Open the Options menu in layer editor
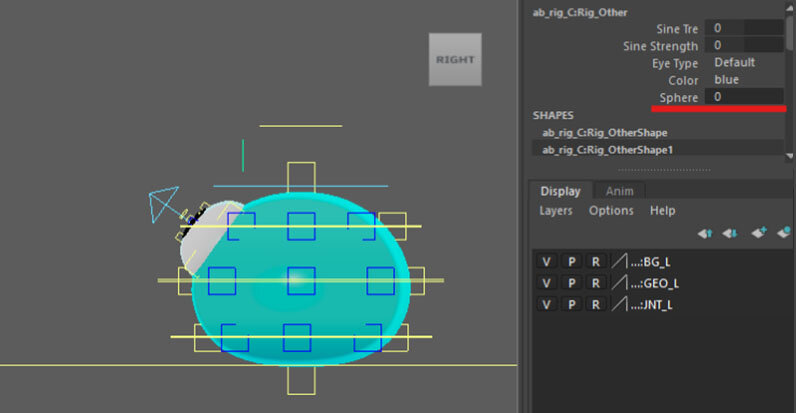796x413 pixels. coord(611,211)
